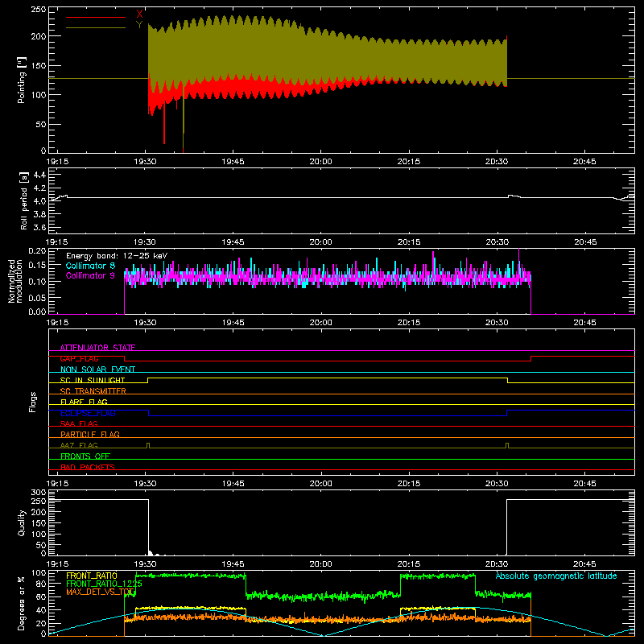Click the Roll period axis title
The image size is (644, 644).
(x=24, y=201)
